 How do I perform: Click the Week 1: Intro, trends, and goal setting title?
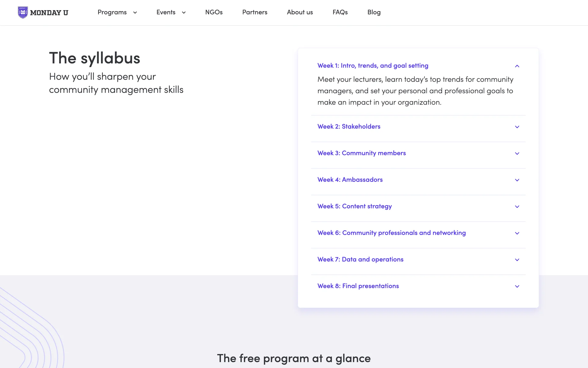click(x=373, y=65)
